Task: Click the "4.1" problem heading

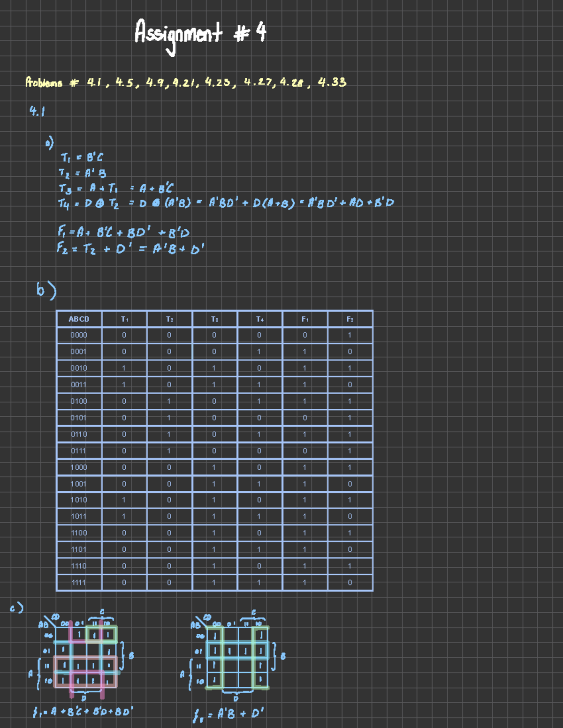Action: pyautogui.click(x=37, y=111)
